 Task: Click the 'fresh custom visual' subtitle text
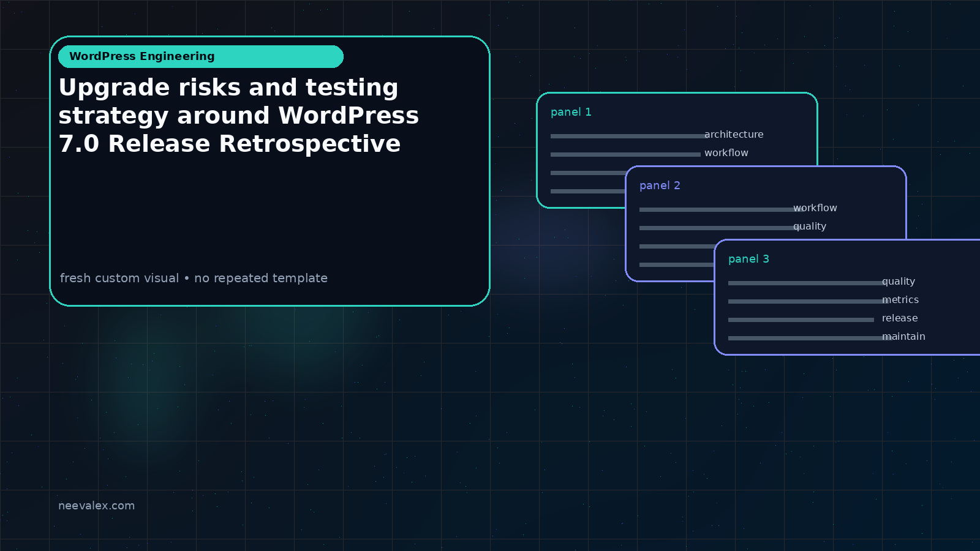tap(194, 278)
